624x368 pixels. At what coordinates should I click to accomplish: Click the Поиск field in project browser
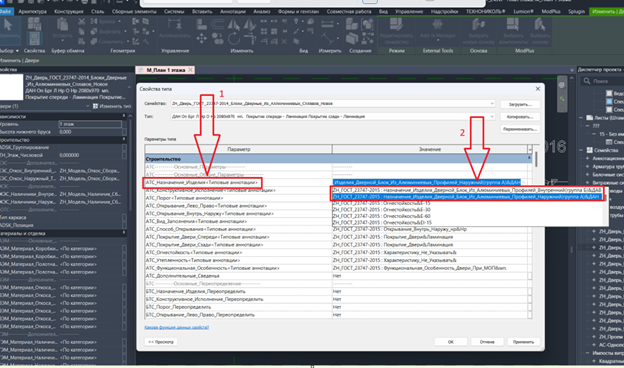(x=603, y=81)
